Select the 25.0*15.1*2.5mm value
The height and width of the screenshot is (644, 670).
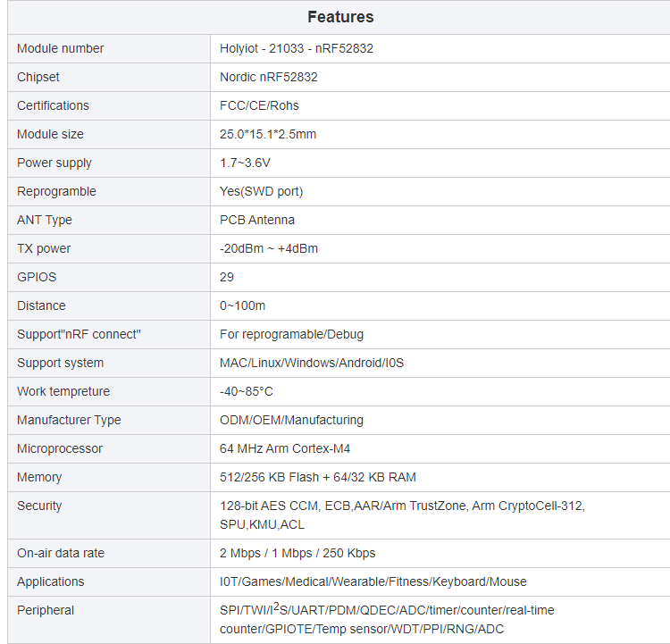[268, 134]
